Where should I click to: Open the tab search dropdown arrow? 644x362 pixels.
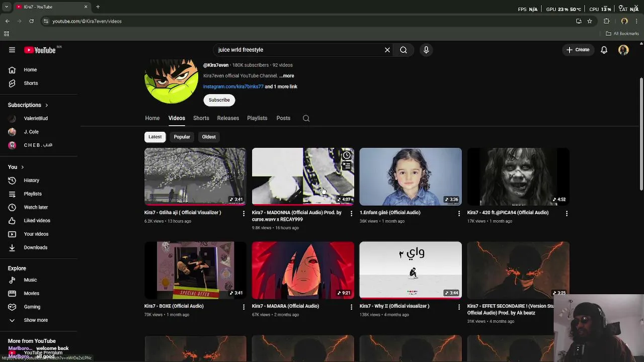click(7, 7)
